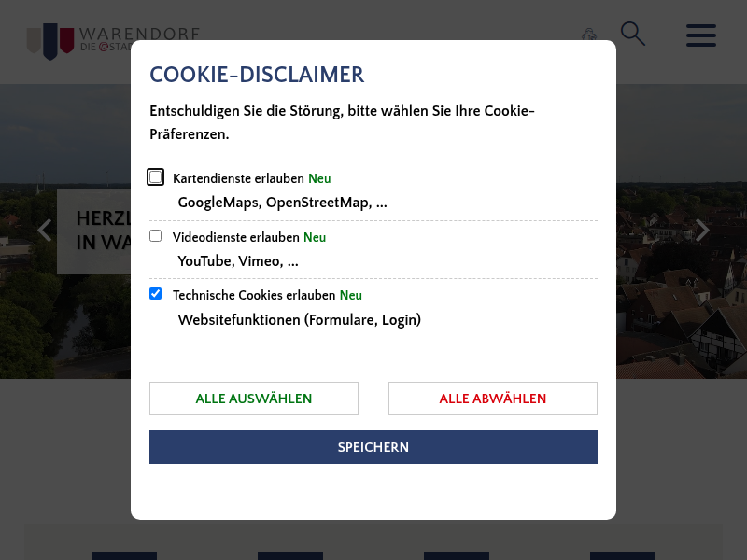The image size is (747, 560).
Task: Click the WARENDORF wordmark text
Action: click(x=139, y=35)
